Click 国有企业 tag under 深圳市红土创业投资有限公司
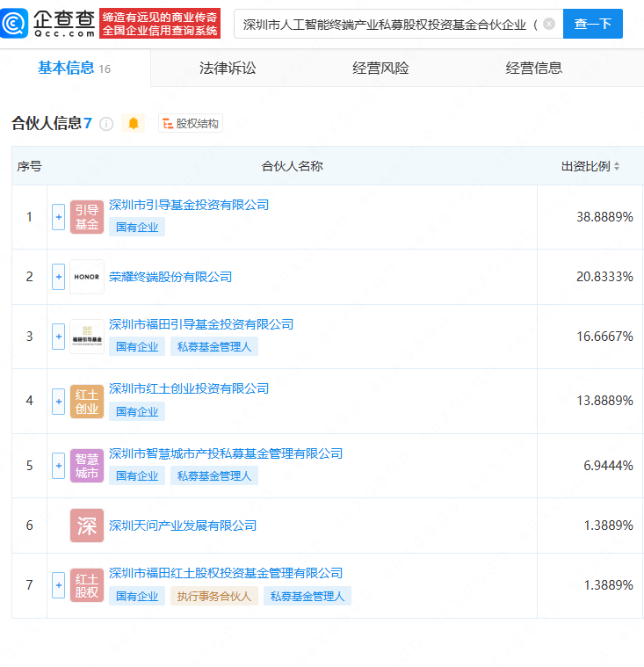This screenshot has height=667, width=644. point(137,412)
